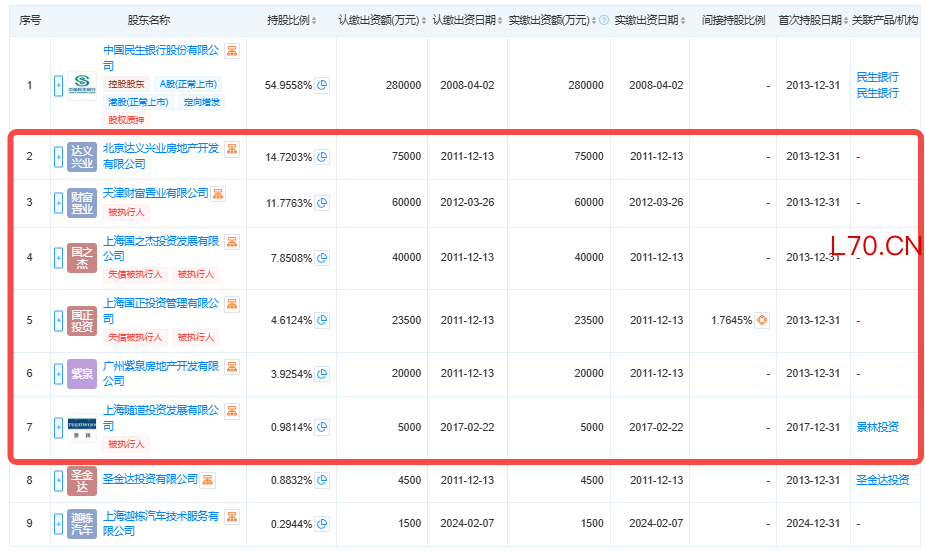Click the 控股股东 tag
The width and height of the screenshot is (926, 552).
pos(126,84)
